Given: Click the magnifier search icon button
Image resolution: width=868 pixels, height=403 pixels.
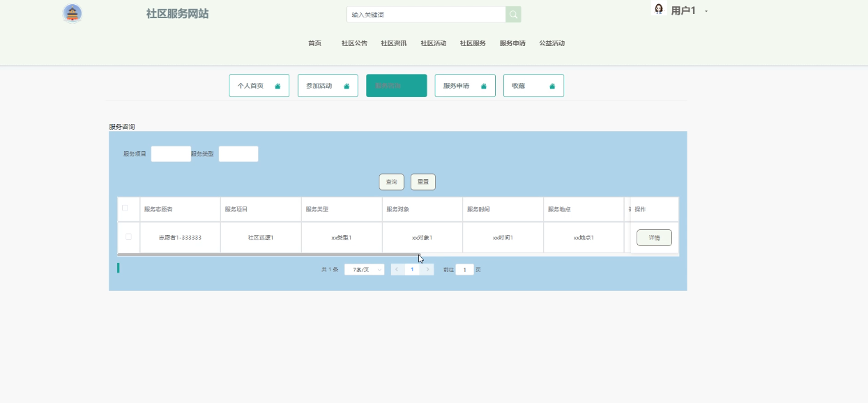Looking at the screenshot, I should [x=513, y=15].
